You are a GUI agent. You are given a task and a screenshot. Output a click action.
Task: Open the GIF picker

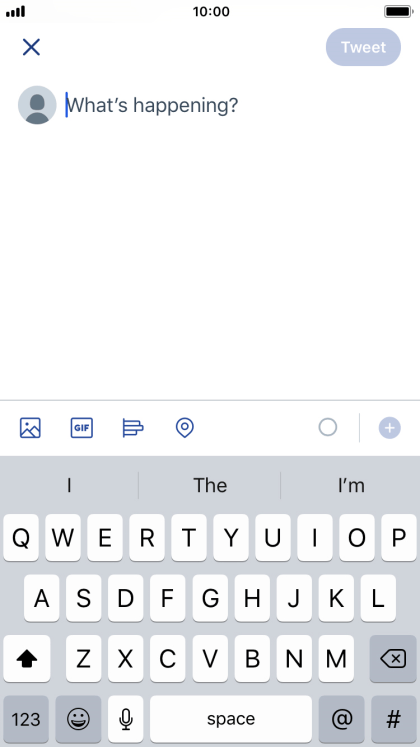point(81,427)
